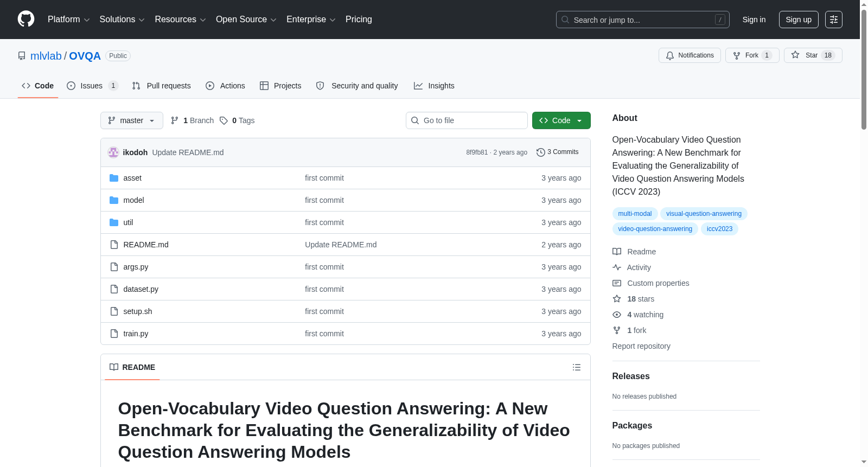Screen dimensions: 868x467
Task: Click the asset folder icon
Action: point(114,178)
